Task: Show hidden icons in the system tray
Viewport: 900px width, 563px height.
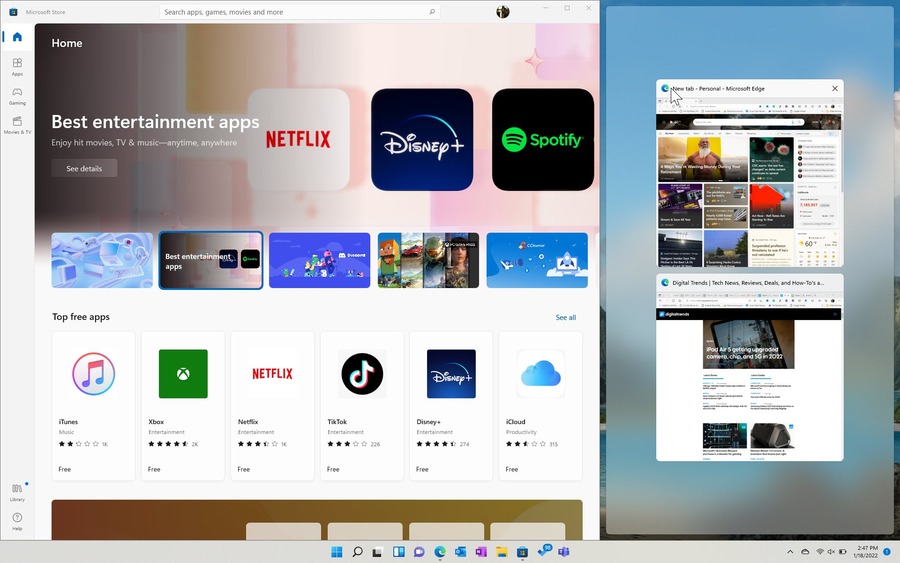Action: click(790, 552)
